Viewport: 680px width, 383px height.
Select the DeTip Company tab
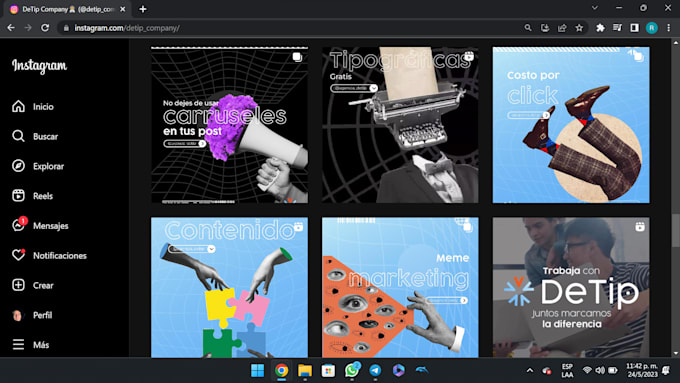pyautogui.click(x=67, y=9)
